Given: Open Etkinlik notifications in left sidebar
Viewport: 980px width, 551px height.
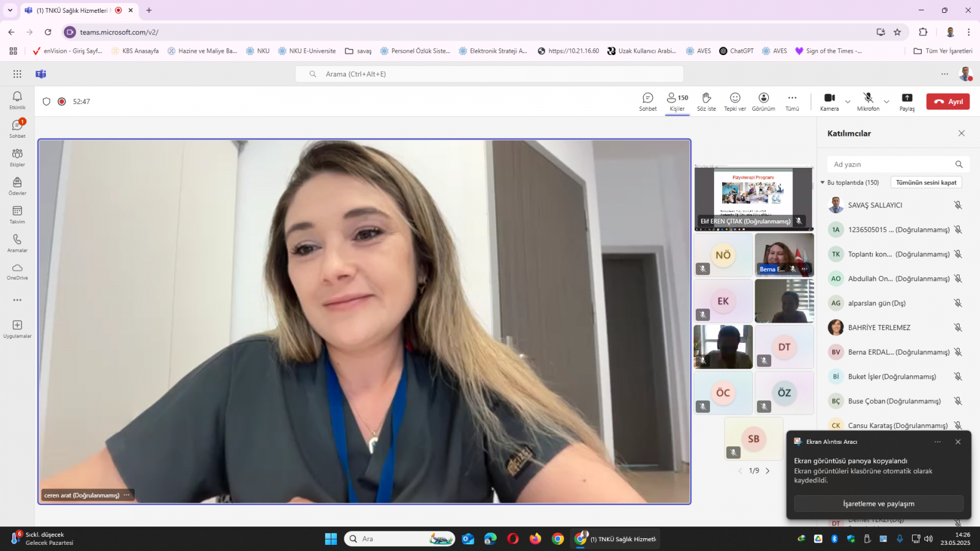Looking at the screenshot, I should 17,100.
